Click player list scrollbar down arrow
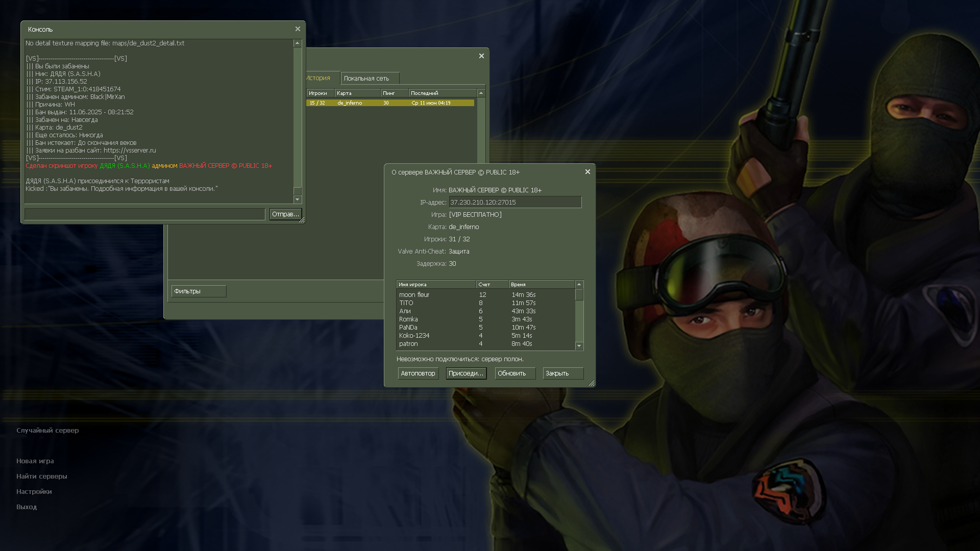980x551 pixels. click(579, 346)
